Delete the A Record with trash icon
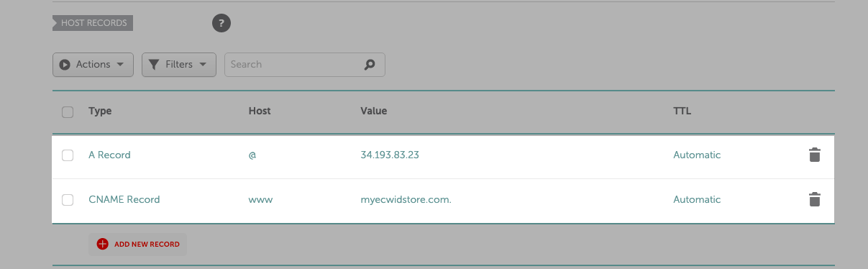This screenshot has height=269, width=868. click(x=814, y=155)
